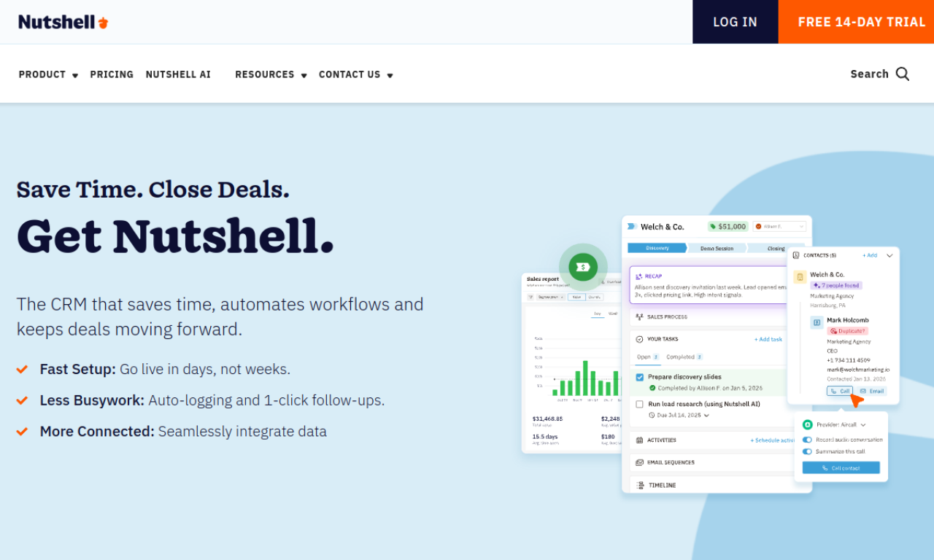934x560 pixels.
Task: Open the NUTSHELL AI menu item
Action: (178, 74)
